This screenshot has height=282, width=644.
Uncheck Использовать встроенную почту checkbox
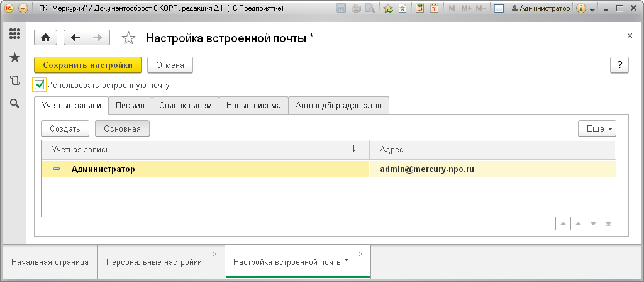[x=40, y=85]
